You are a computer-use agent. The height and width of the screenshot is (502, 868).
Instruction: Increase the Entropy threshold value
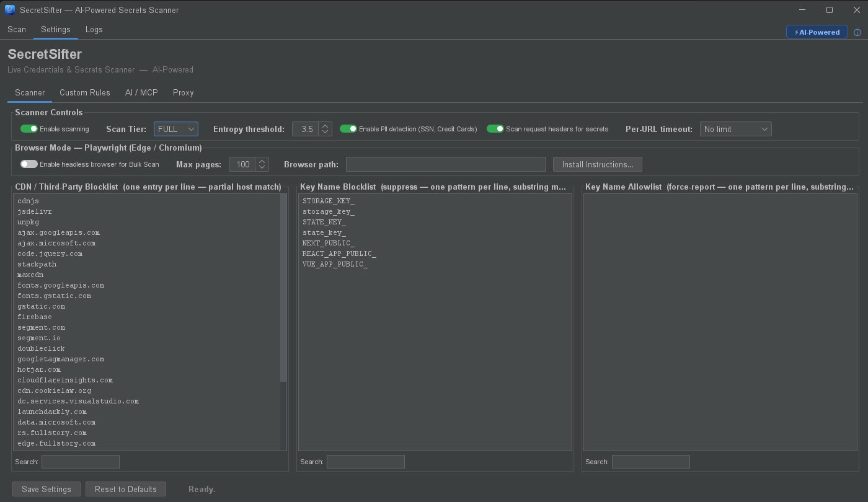[326, 125]
